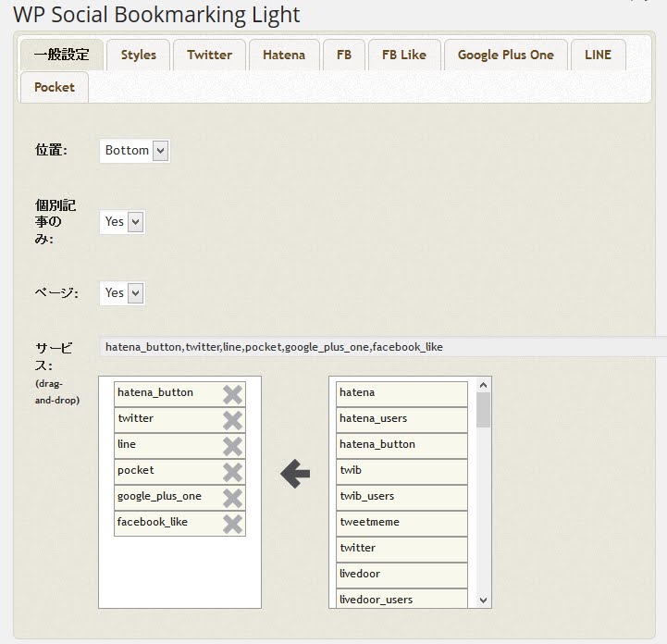Viewport: 667px width, 644px height.
Task: Open the Twitter settings tab
Action: tap(209, 55)
